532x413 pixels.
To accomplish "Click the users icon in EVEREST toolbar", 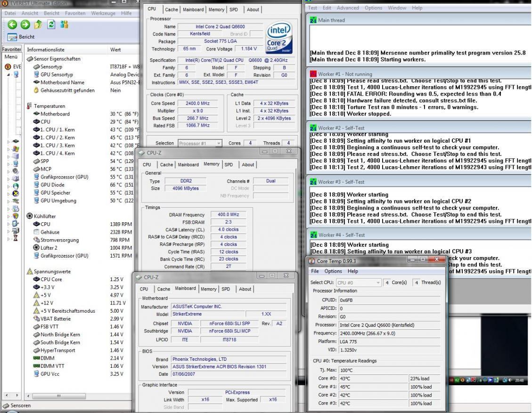I will [x=64, y=24].
